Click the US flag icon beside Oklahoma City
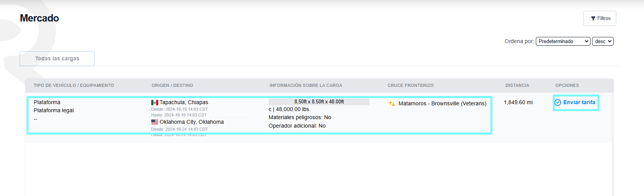The height and width of the screenshot is (196, 644). (155, 122)
